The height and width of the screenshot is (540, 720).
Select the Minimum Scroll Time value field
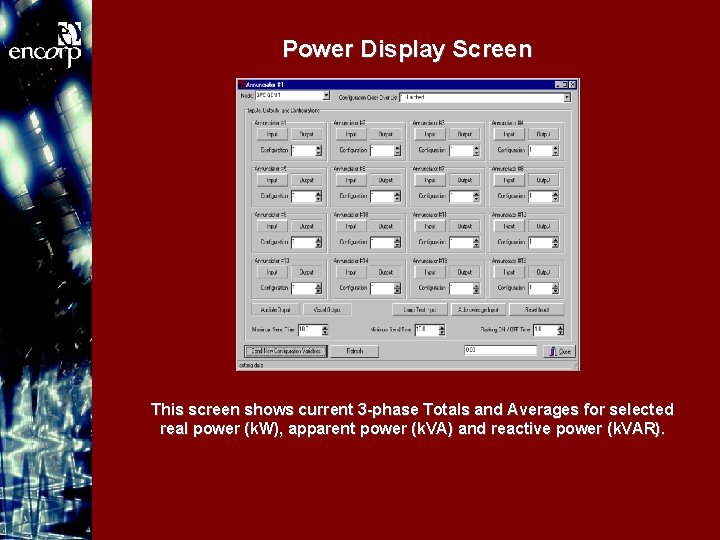coord(426,330)
